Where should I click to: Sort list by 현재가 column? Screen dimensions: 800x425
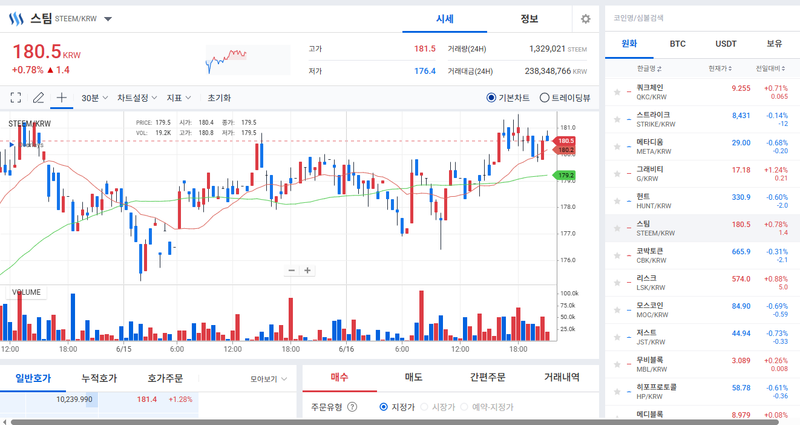pyautogui.click(x=720, y=68)
